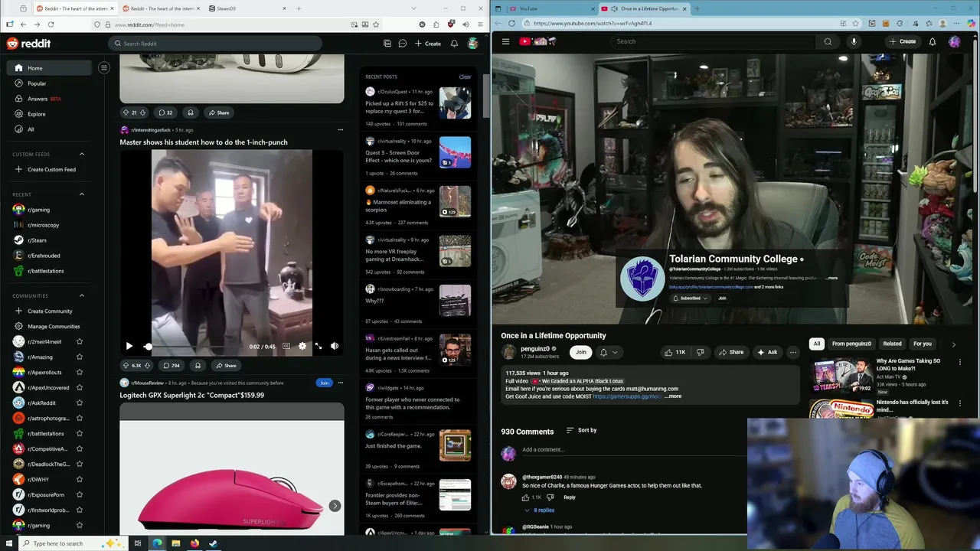Clear recent posts list
Screen dimensions: 980x551
click(x=465, y=77)
